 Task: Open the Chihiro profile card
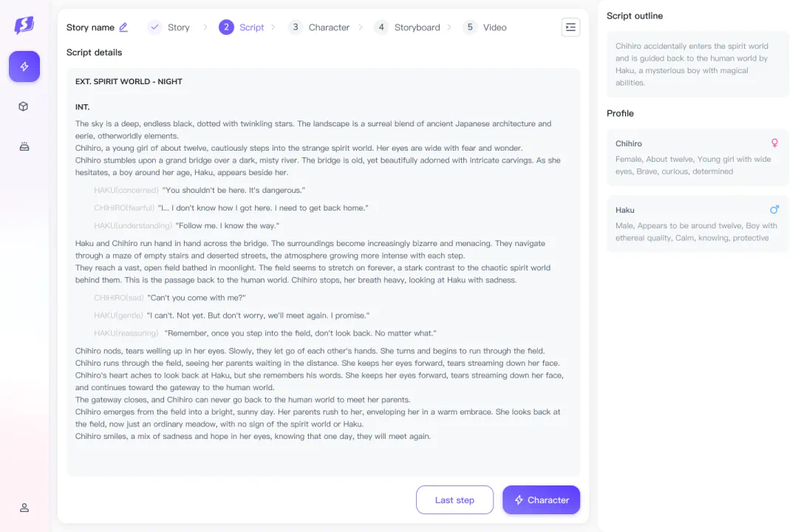click(698, 157)
